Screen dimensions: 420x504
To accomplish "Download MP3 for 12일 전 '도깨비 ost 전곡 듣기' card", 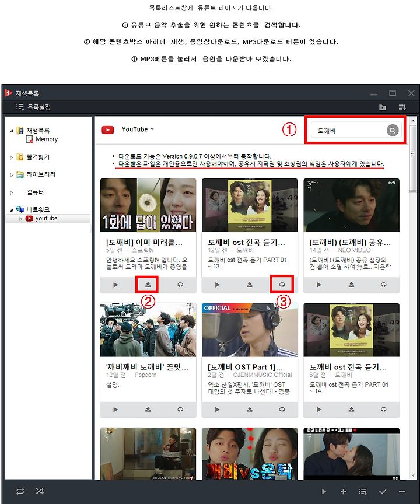I will click(x=282, y=285).
